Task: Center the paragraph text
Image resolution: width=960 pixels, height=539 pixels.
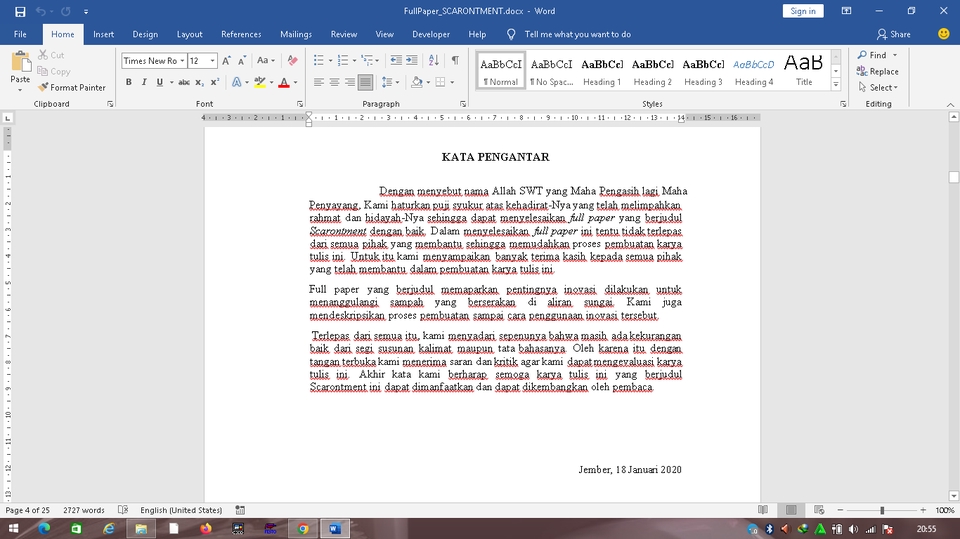Action: (334, 82)
